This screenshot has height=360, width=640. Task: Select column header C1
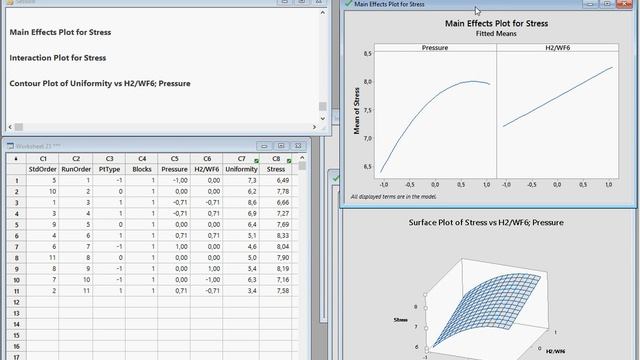43,159
